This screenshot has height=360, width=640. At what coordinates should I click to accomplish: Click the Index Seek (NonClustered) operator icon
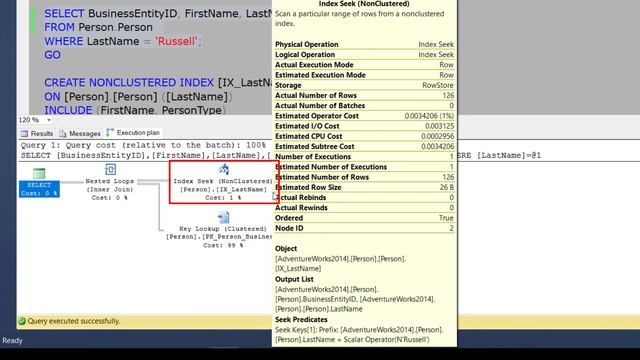coord(223,169)
